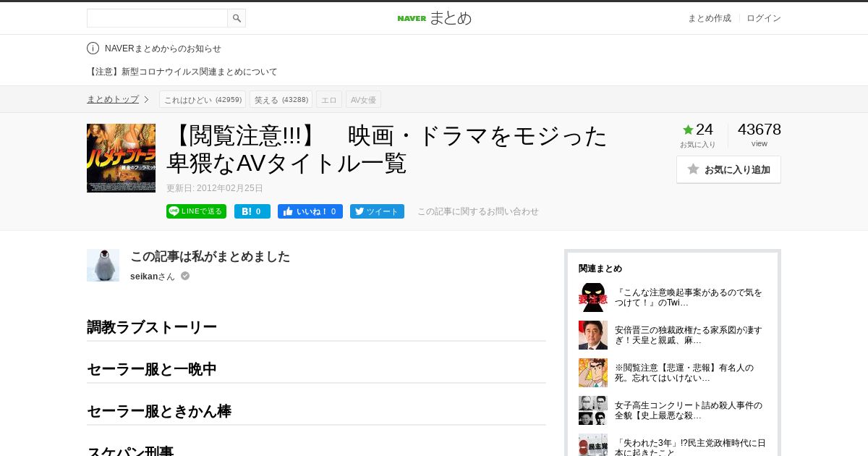This screenshot has height=456, width=868.
Task: Open この記事に関するお問い合わせ link
Action: pyautogui.click(x=478, y=211)
